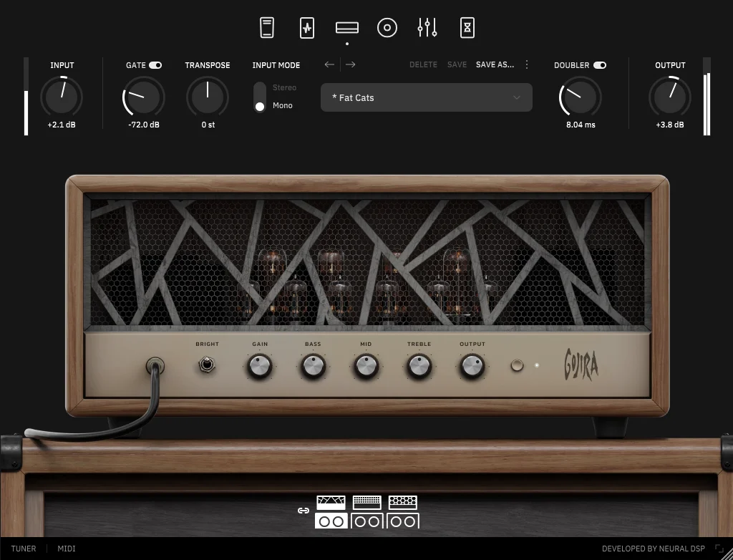Click Save As... to save a new preset
The width and height of the screenshot is (733, 560).
[495, 64]
